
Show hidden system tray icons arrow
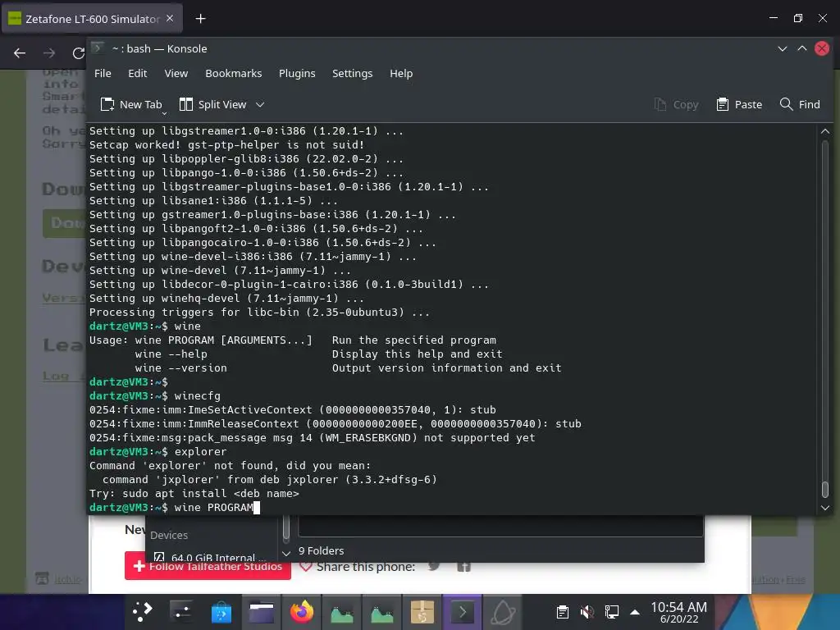pyautogui.click(x=635, y=612)
